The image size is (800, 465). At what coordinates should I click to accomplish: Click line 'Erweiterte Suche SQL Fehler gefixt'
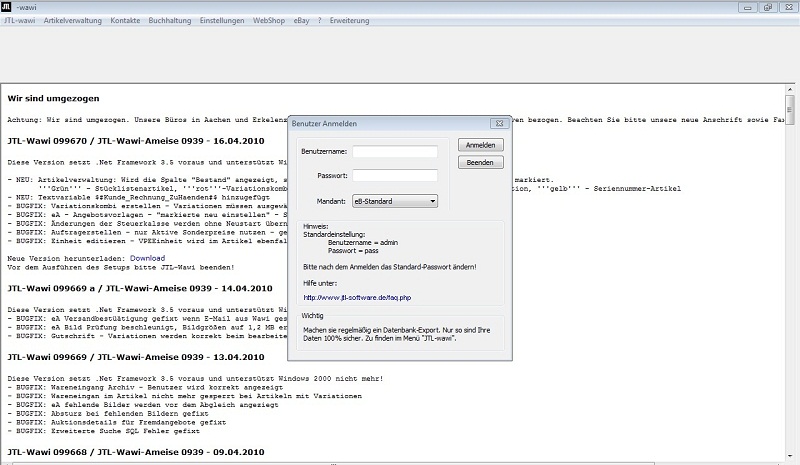pyautogui.click(x=104, y=431)
